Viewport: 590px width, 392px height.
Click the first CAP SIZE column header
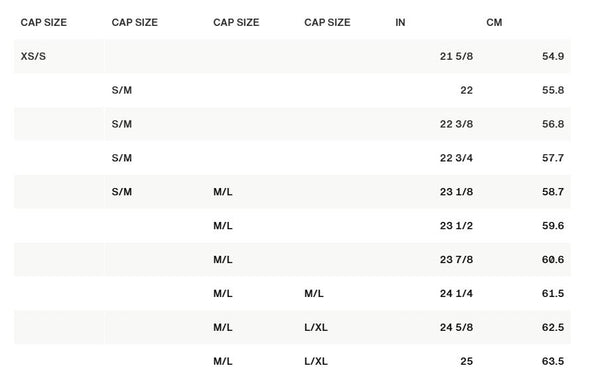[x=44, y=23]
